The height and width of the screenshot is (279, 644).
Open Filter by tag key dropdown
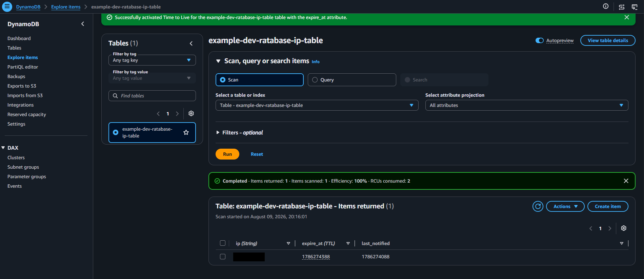tap(152, 60)
